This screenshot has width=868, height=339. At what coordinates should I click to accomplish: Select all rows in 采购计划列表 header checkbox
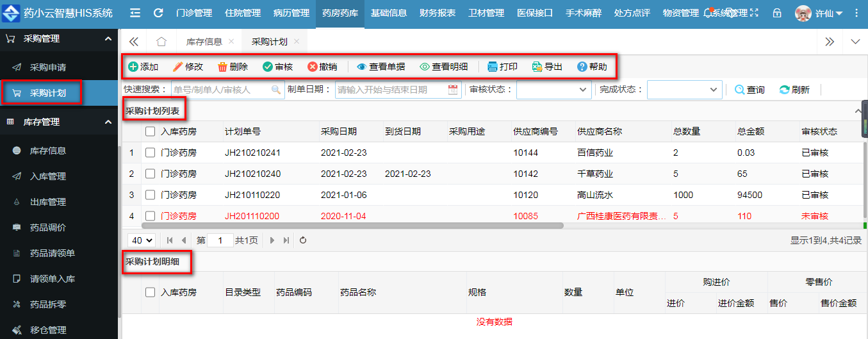point(150,131)
